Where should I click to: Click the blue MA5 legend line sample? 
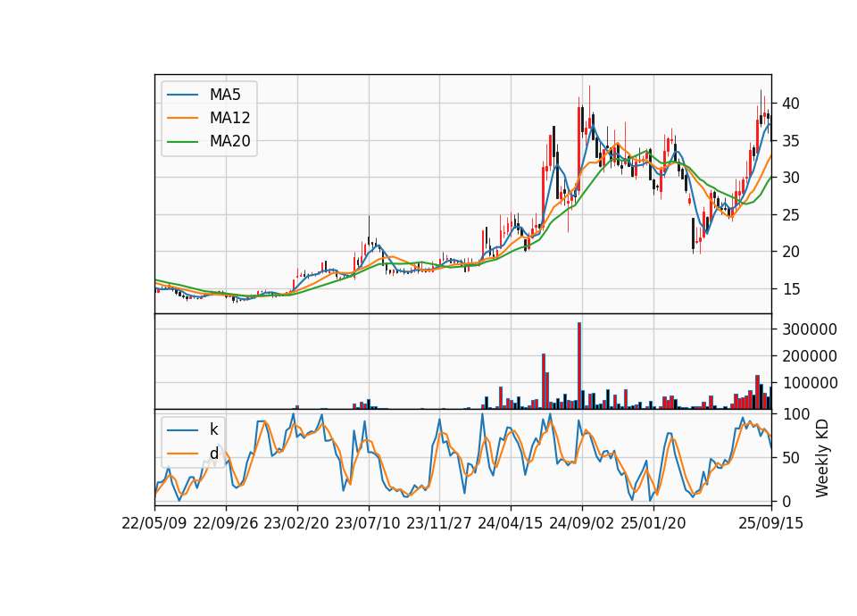click(x=182, y=95)
